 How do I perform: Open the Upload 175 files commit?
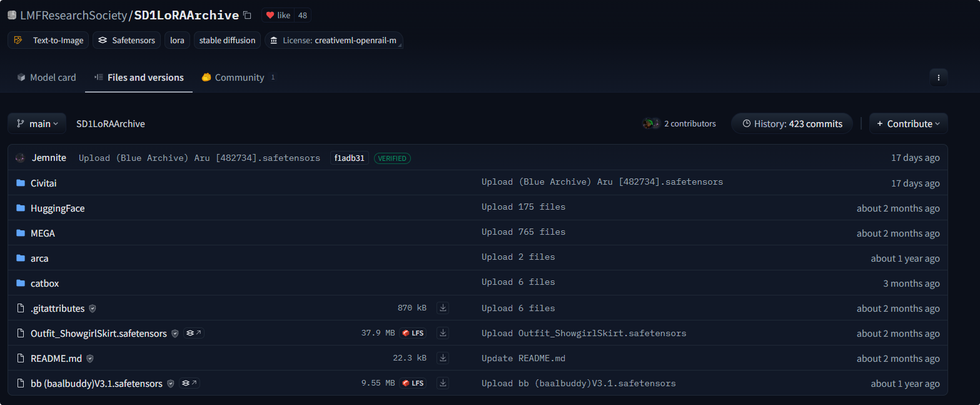[523, 207]
